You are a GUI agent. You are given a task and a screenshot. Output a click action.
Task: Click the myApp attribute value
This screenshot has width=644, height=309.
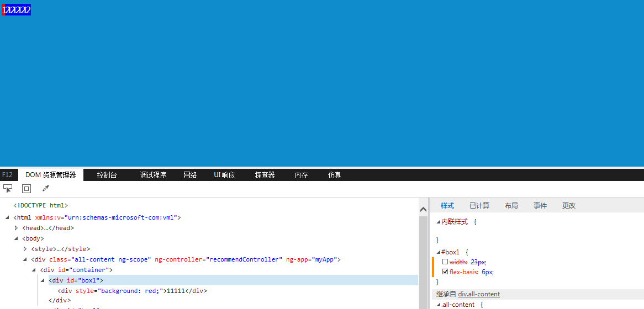click(324, 259)
